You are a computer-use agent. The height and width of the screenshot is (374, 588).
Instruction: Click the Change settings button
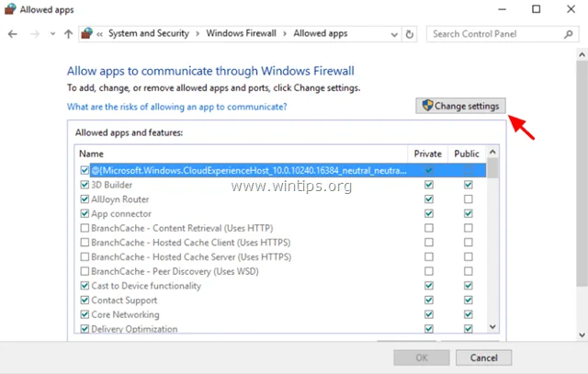coord(460,106)
